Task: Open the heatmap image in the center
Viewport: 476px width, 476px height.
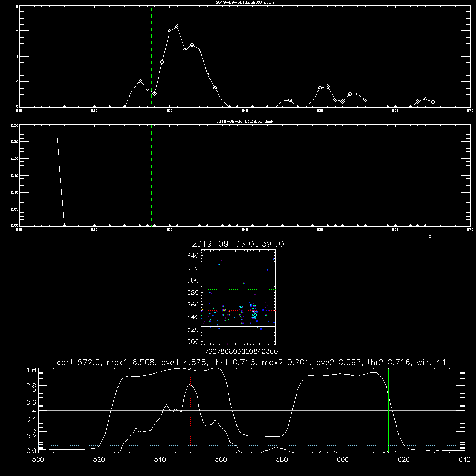Action: coord(238,297)
